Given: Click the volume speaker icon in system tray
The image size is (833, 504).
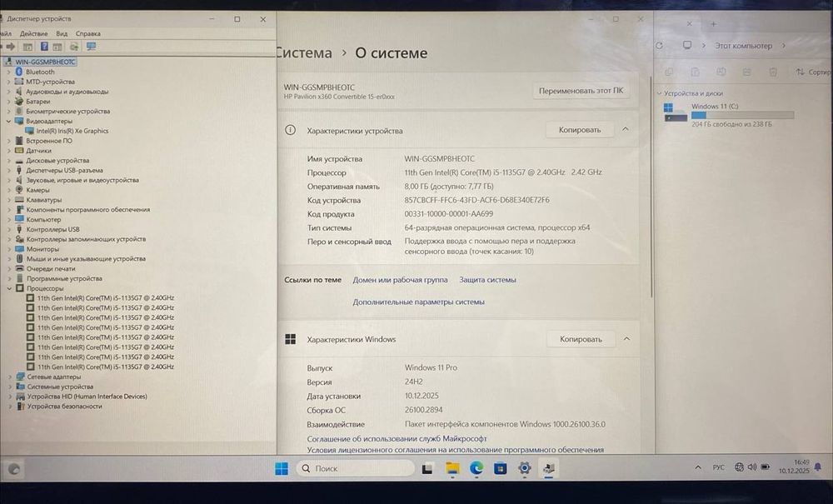Looking at the screenshot, I should pyautogui.click(x=751, y=467).
